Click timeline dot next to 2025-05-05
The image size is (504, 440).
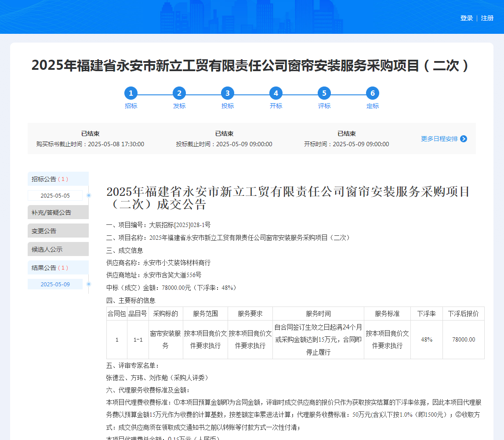click(89, 195)
